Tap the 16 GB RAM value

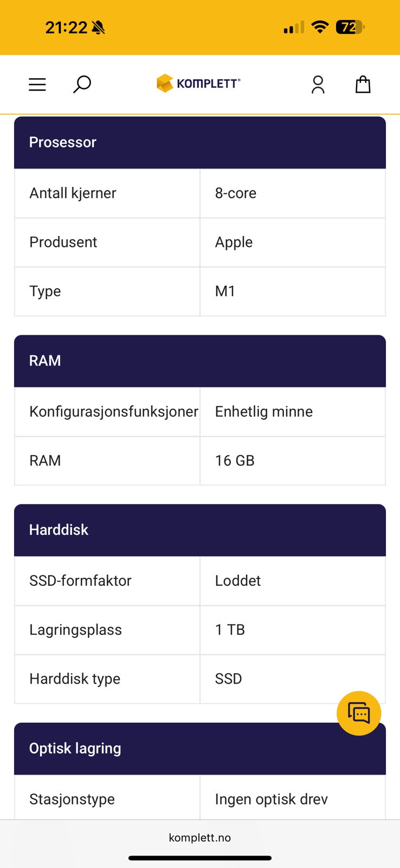[235, 461]
